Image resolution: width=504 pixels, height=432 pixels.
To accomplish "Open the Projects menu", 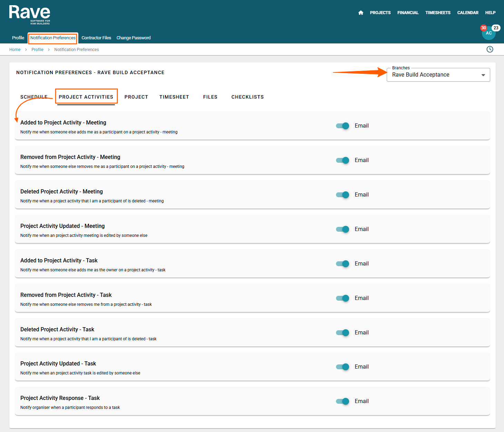I will click(x=380, y=13).
